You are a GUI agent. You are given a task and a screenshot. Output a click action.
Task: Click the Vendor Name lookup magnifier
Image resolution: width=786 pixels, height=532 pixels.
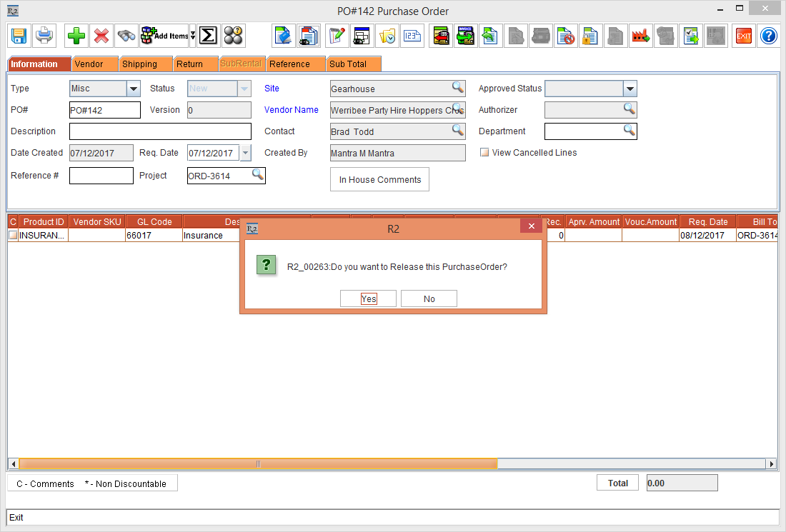(457, 109)
